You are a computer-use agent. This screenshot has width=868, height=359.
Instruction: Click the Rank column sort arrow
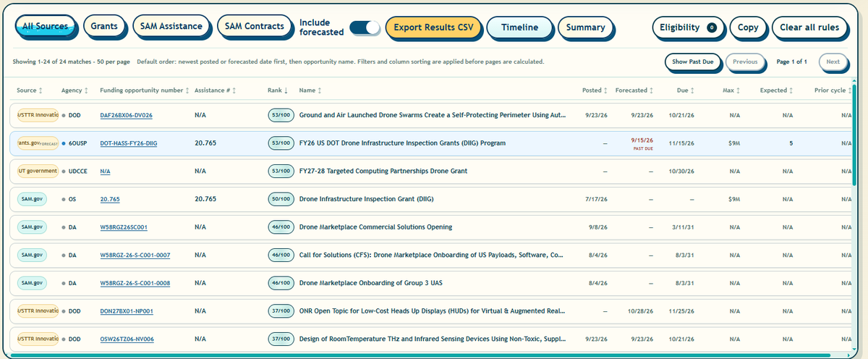pos(286,90)
